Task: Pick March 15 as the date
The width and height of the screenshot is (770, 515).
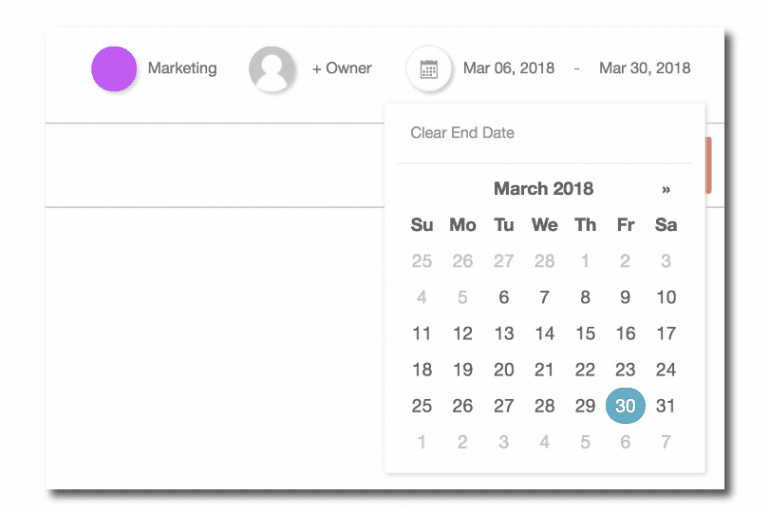Action: click(x=585, y=334)
